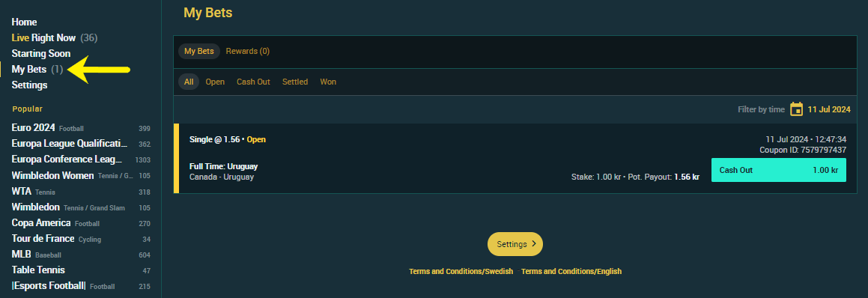This screenshot has height=298, width=868.
Task: Open Live Right Now section
Action: pyautogui.click(x=54, y=37)
